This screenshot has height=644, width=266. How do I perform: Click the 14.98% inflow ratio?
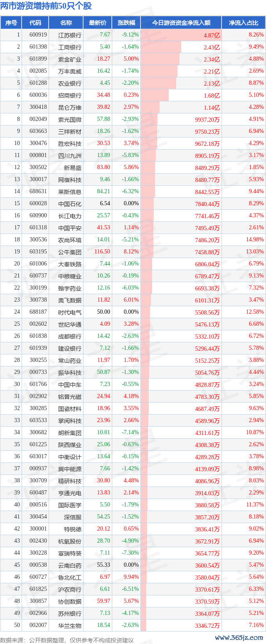tap(255, 240)
